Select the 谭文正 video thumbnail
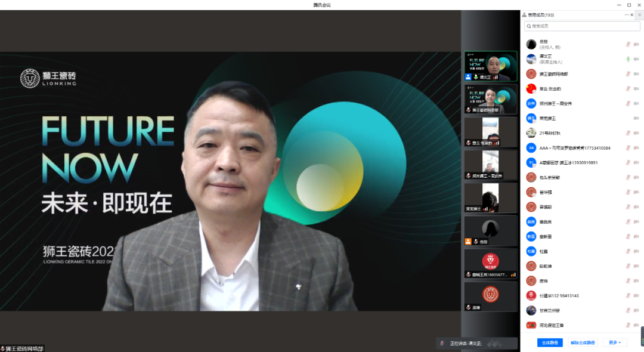Screen dimensions: 644x352 (491, 66)
